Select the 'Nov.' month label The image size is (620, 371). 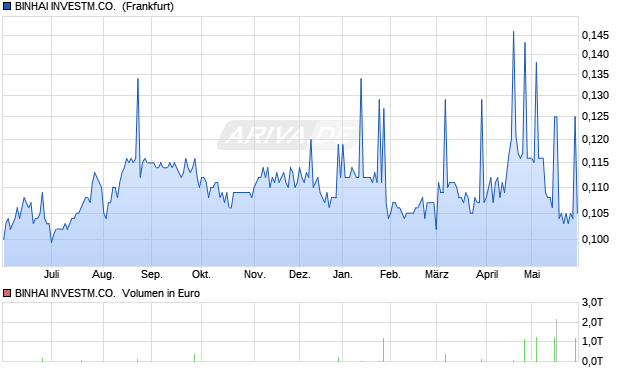[x=254, y=274]
